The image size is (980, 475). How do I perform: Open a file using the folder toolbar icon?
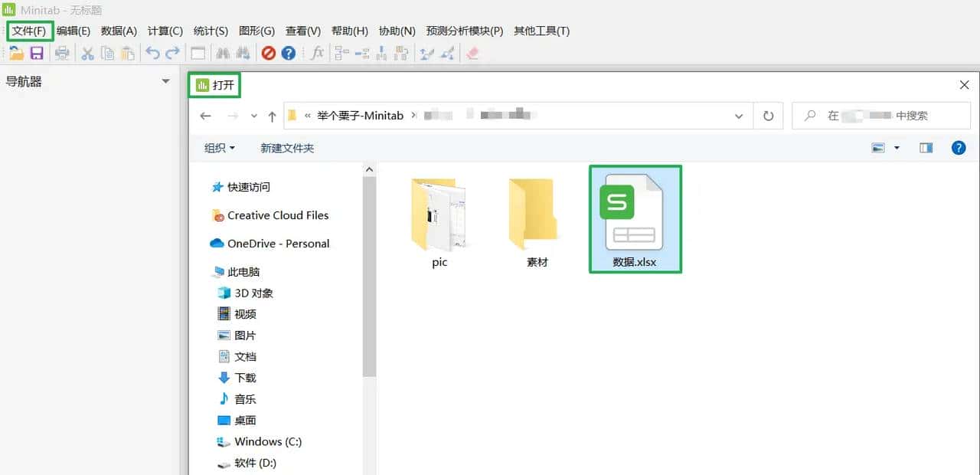click(17, 53)
